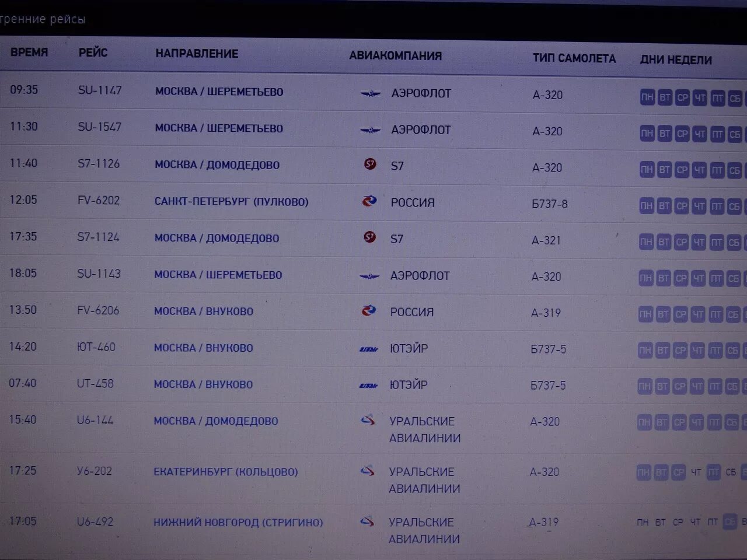Click ПТ day badge in U6-144 row
The image size is (747, 560).
[714, 422]
